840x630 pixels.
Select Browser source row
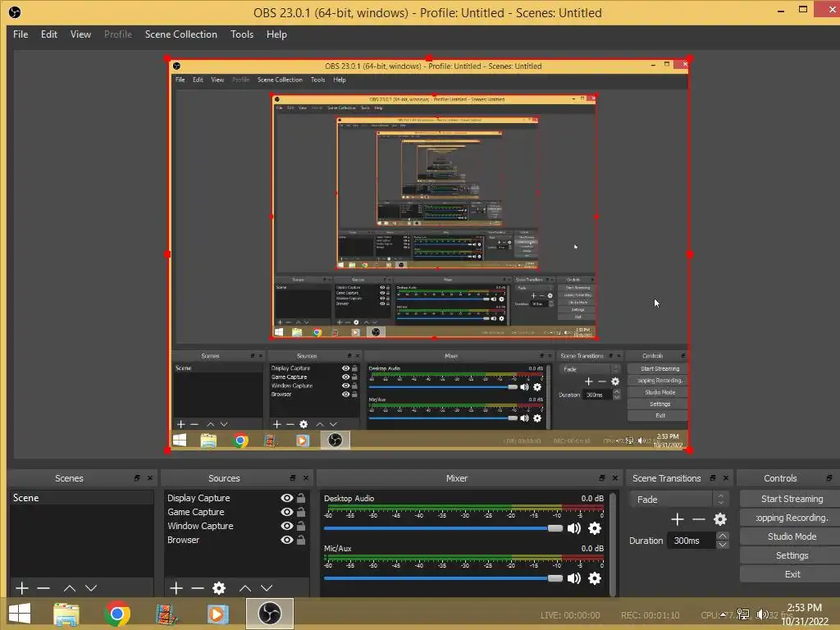click(x=235, y=540)
